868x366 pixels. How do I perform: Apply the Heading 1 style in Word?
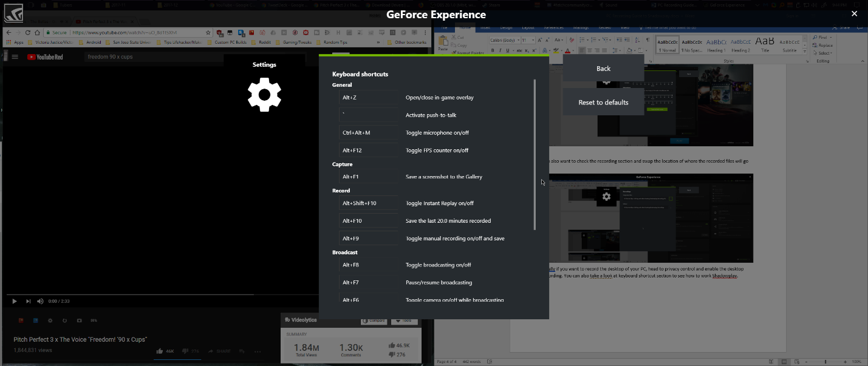click(717, 44)
